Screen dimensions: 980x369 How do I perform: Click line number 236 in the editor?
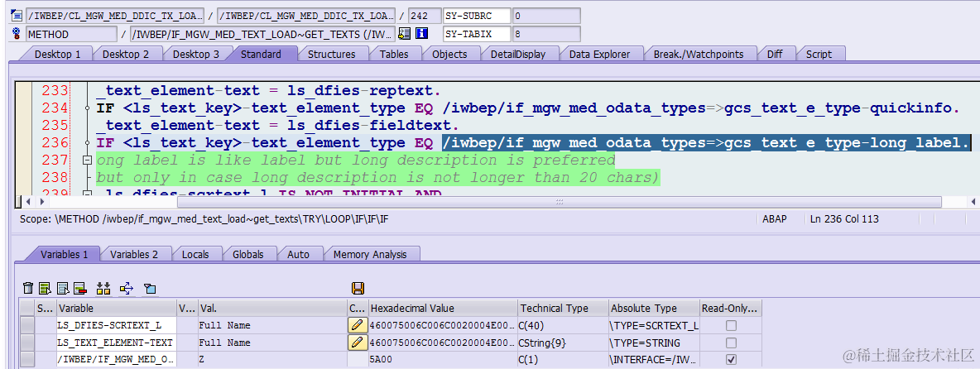55,143
